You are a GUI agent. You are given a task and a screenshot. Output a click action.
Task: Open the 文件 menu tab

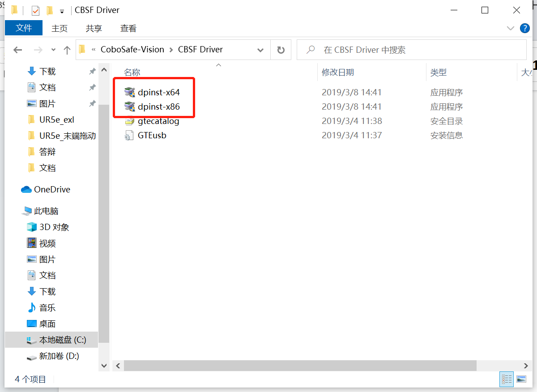(x=24, y=28)
